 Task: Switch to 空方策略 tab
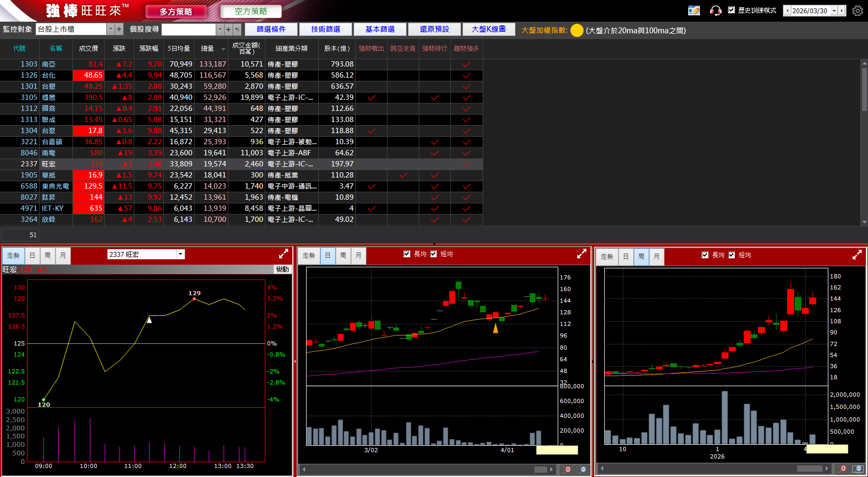point(251,12)
